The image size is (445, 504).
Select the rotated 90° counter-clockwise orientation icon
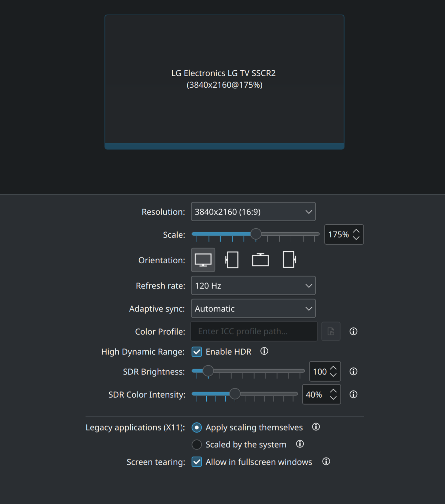click(289, 260)
